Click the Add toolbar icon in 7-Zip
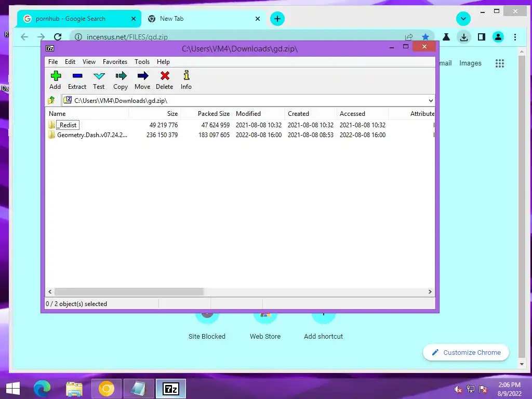The image size is (532, 399). click(x=56, y=76)
